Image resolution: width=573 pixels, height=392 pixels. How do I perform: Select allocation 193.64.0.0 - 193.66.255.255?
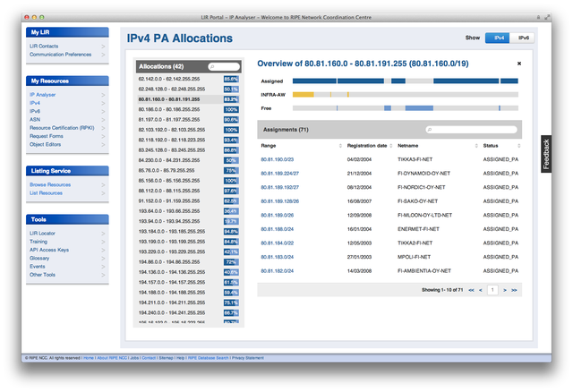(189, 211)
